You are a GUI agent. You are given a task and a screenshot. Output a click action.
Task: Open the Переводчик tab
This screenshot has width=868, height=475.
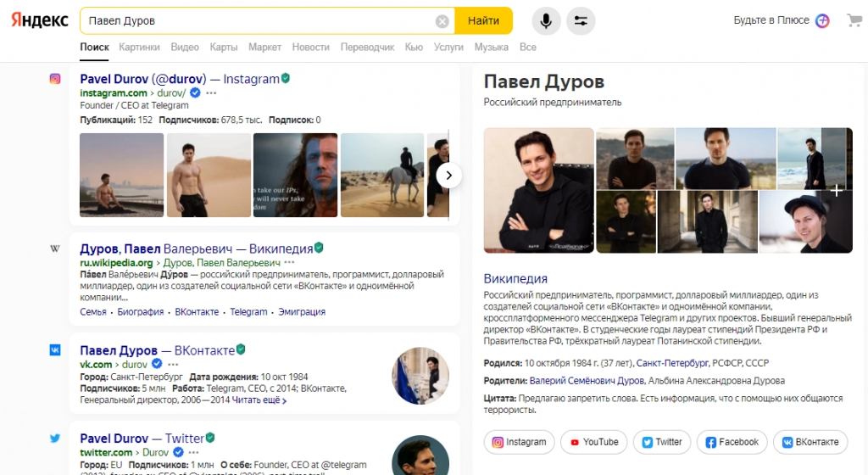point(367,47)
